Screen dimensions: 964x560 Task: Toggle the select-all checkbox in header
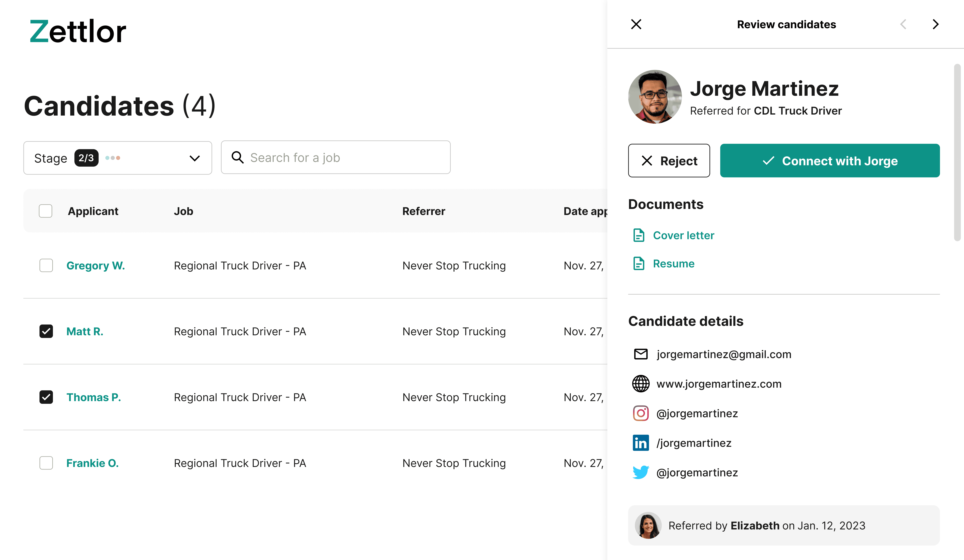point(46,211)
